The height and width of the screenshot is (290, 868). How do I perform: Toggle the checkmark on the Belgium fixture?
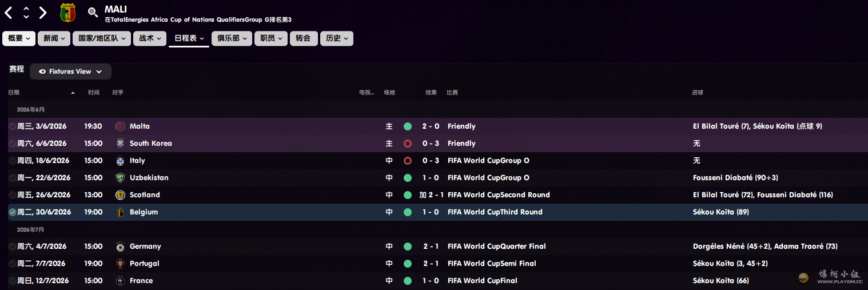point(13,212)
